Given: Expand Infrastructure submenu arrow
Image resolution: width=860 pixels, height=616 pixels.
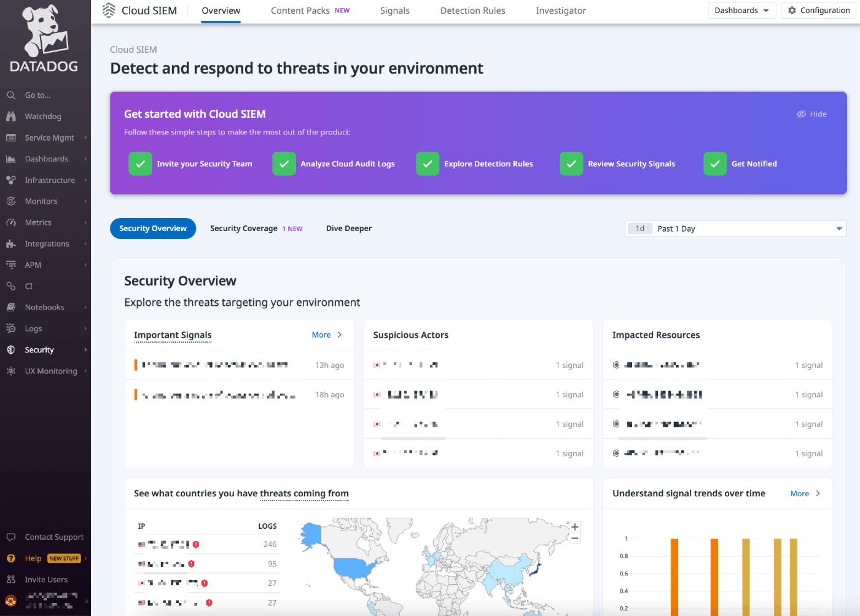Looking at the screenshot, I should point(85,180).
